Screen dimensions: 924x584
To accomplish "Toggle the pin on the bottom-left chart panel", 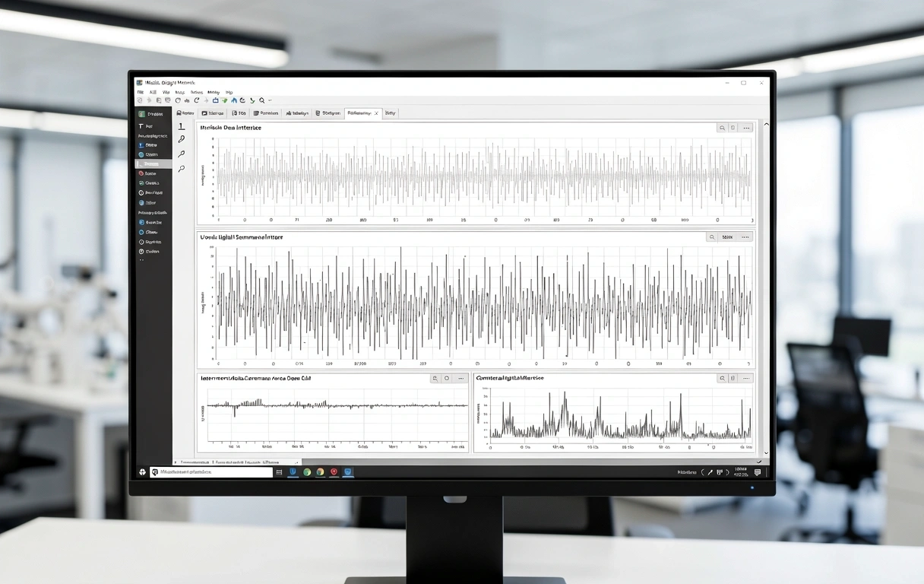I will (446, 377).
